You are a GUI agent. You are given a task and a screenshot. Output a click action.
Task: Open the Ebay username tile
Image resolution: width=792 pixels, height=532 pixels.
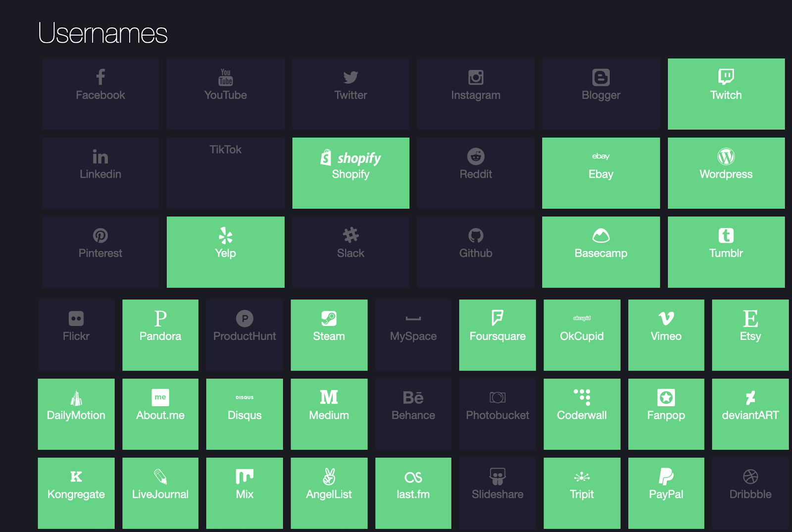pyautogui.click(x=601, y=173)
